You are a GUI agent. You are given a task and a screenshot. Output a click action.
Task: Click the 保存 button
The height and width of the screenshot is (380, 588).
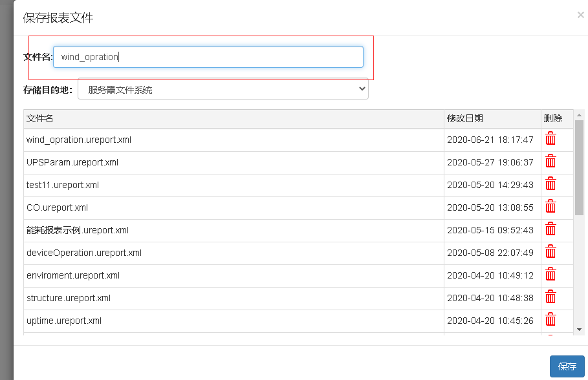coord(567,366)
